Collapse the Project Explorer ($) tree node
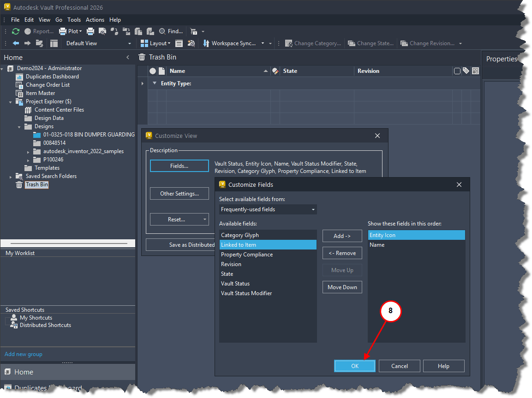Screen dimensions: 532x398 [11, 102]
